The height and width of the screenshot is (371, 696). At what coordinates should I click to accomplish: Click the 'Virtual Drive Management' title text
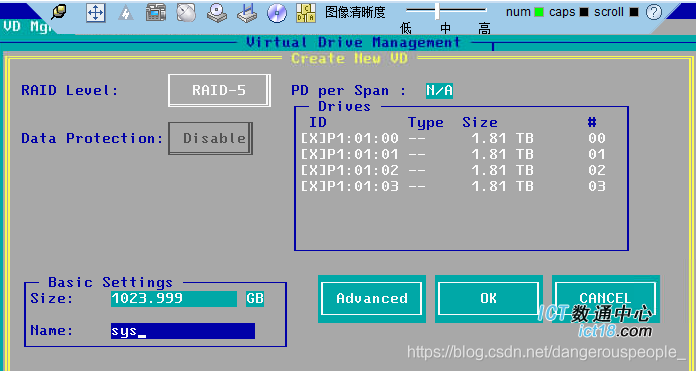(x=353, y=43)
